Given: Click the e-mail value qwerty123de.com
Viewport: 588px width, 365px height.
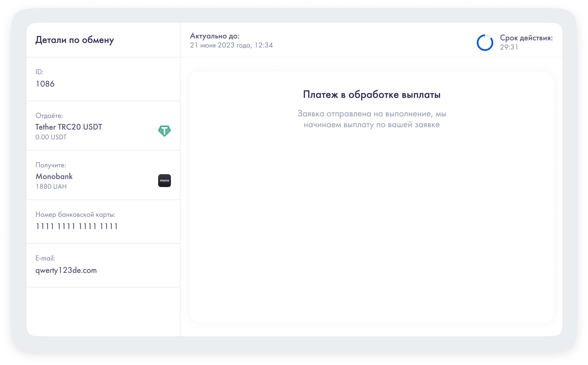Looking at the screenshot, I should click(x=66, y=270).
